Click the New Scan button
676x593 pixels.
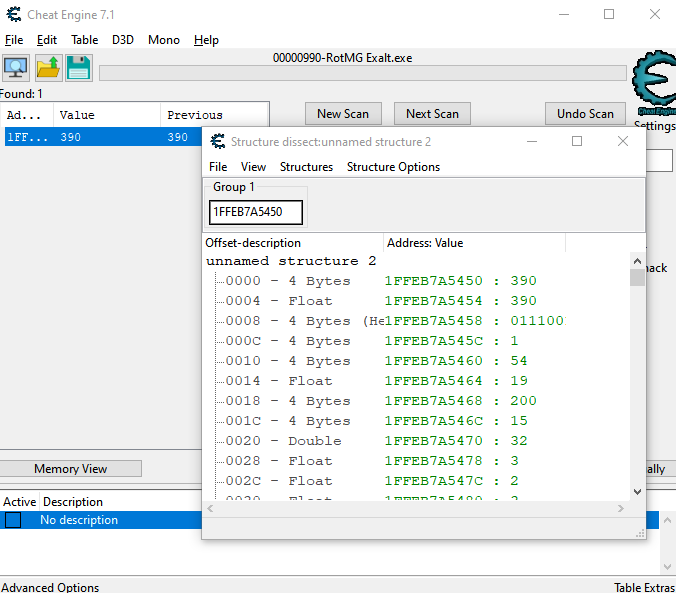pos(343,114)
